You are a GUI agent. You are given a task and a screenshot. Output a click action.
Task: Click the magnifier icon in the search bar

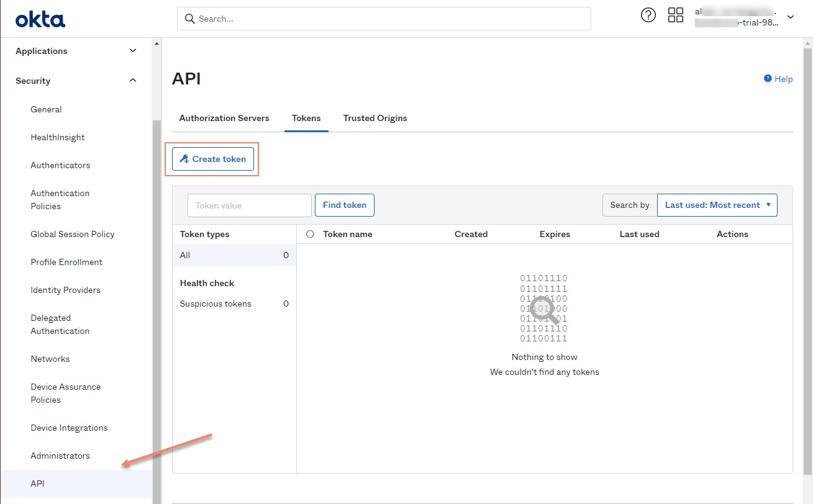[x=190, y=19]
